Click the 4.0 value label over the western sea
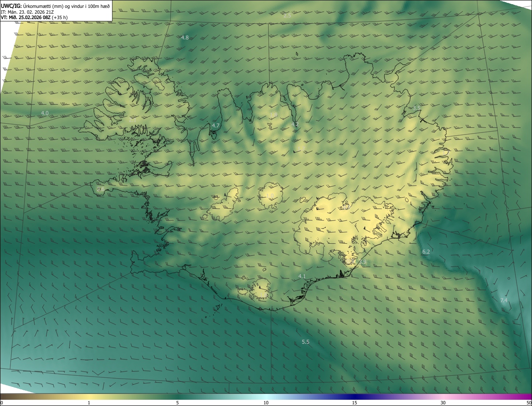 point(45,113)
